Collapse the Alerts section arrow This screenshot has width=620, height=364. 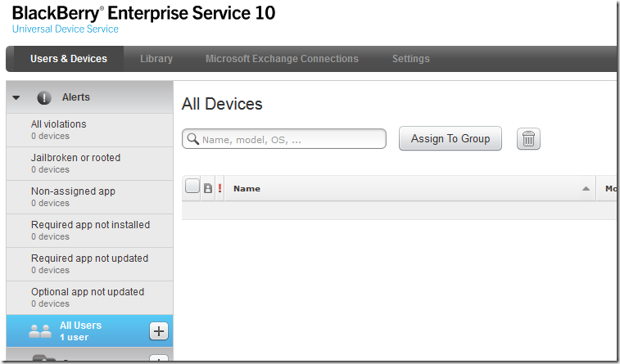click(x=16, y=97)
